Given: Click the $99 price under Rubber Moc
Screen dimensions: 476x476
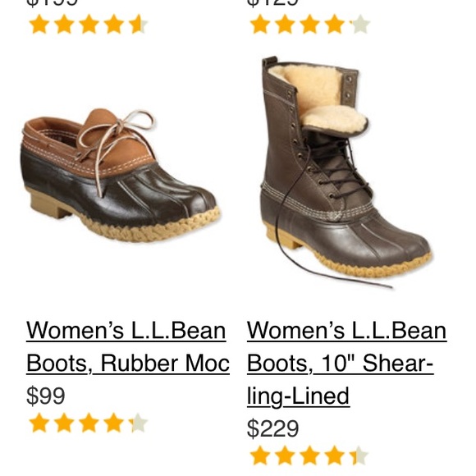Looking at the screenshot, I should [45, 396].
